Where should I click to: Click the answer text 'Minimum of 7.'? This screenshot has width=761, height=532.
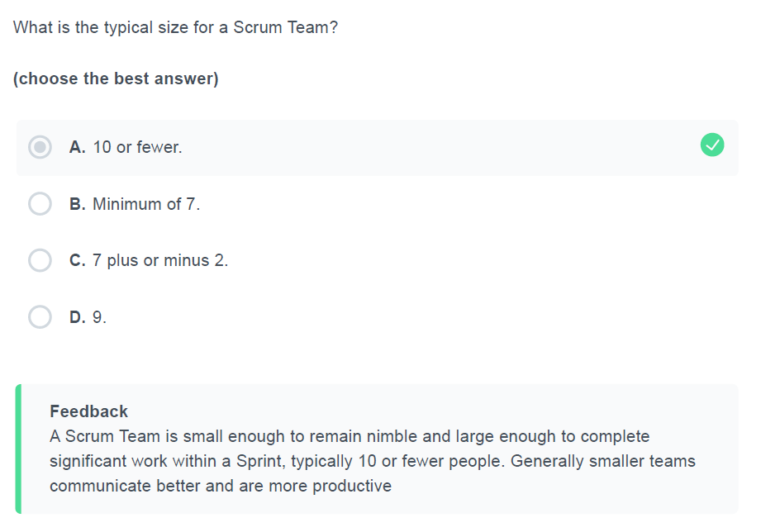point(146,204)
